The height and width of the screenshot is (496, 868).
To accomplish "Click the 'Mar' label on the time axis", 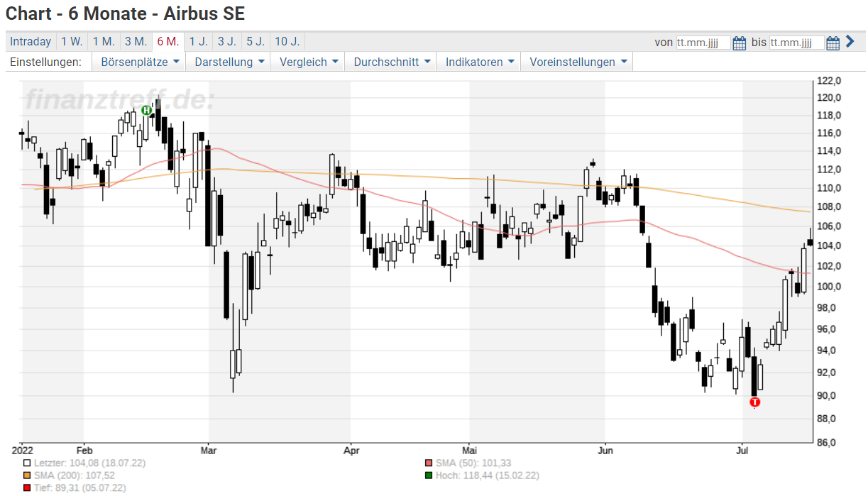I will 209,450.
